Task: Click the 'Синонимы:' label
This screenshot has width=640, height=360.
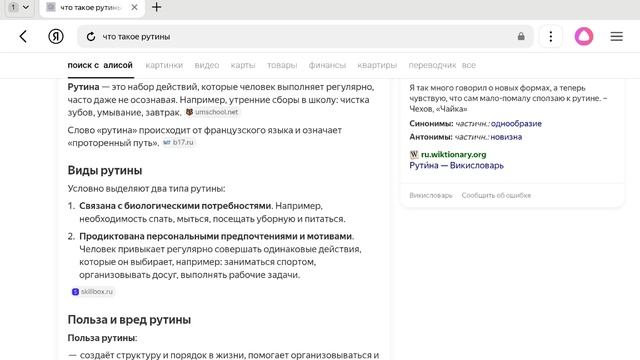Action: [x=431, y=123]
